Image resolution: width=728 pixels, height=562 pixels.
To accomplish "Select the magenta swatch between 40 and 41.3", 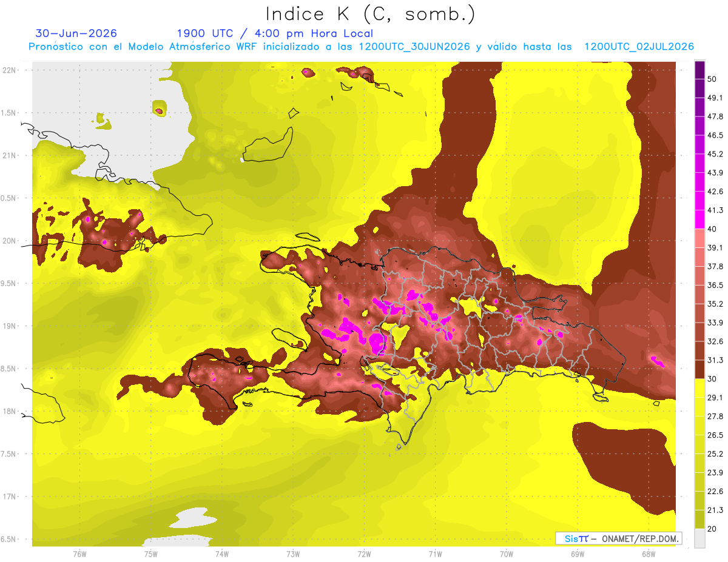I will (699, 219).
